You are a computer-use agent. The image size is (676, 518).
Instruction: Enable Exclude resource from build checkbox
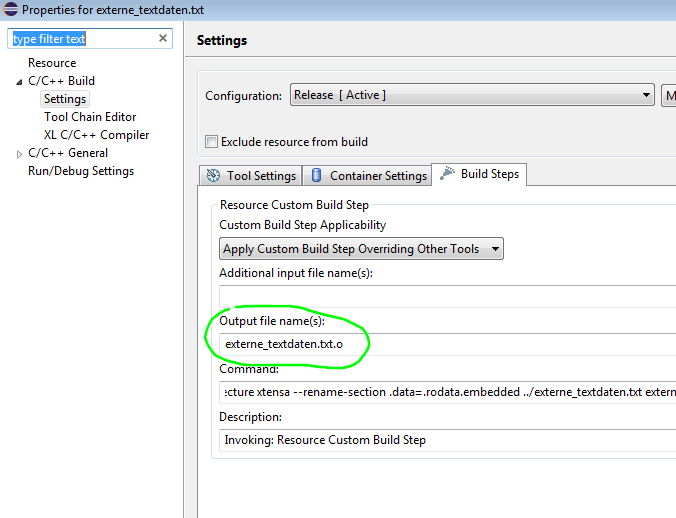[211, 141]
